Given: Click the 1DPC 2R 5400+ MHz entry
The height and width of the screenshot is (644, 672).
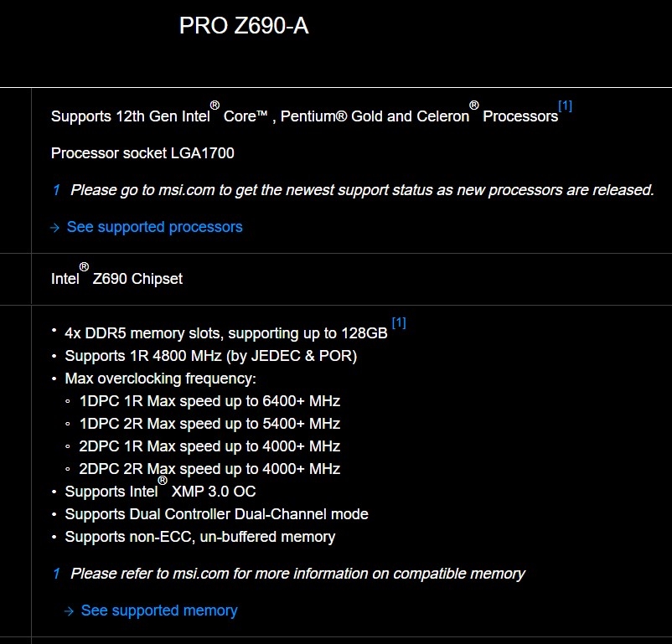Looking at the screenshot, I should (x=209, y=424).
